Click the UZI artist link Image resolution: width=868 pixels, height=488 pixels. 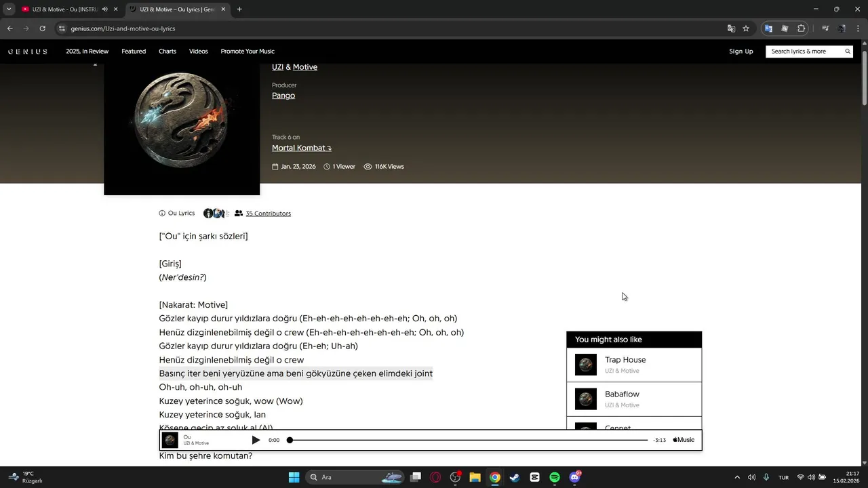(277, 67)
